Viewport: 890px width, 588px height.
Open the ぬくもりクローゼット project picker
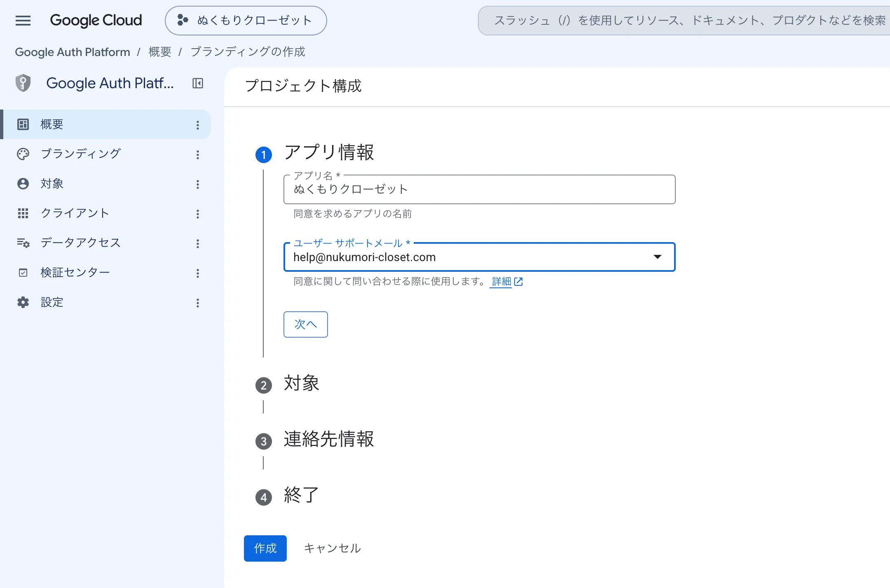246,21
